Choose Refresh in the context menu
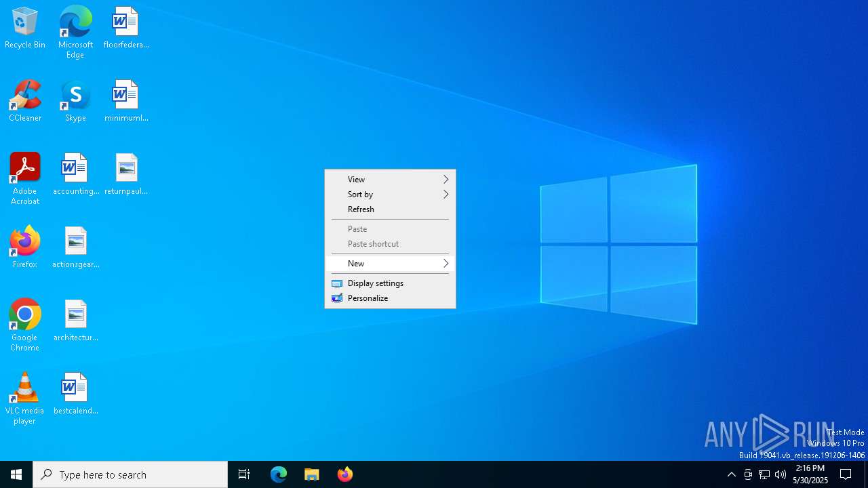Image resolution: width=868 pixels, height=488 pixels. point(390,209)
